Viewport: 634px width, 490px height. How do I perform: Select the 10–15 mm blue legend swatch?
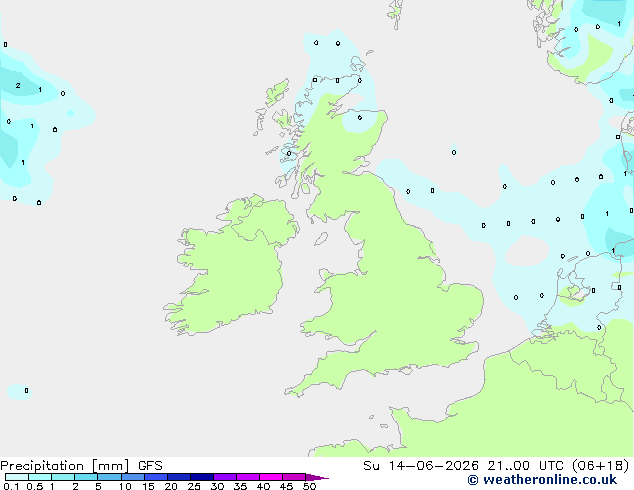pyautogui.click(x=132, y=477)
